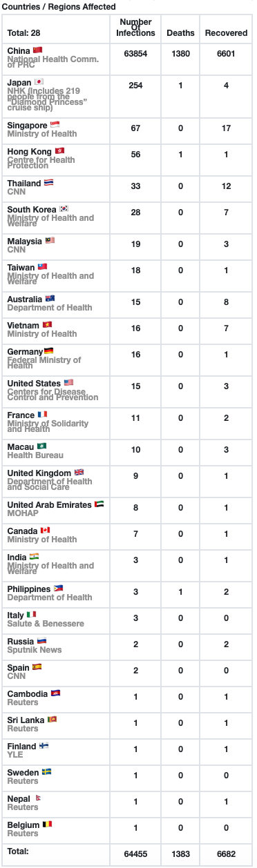
Task: Click the Belgium flag icon
Action: [47, 825]
